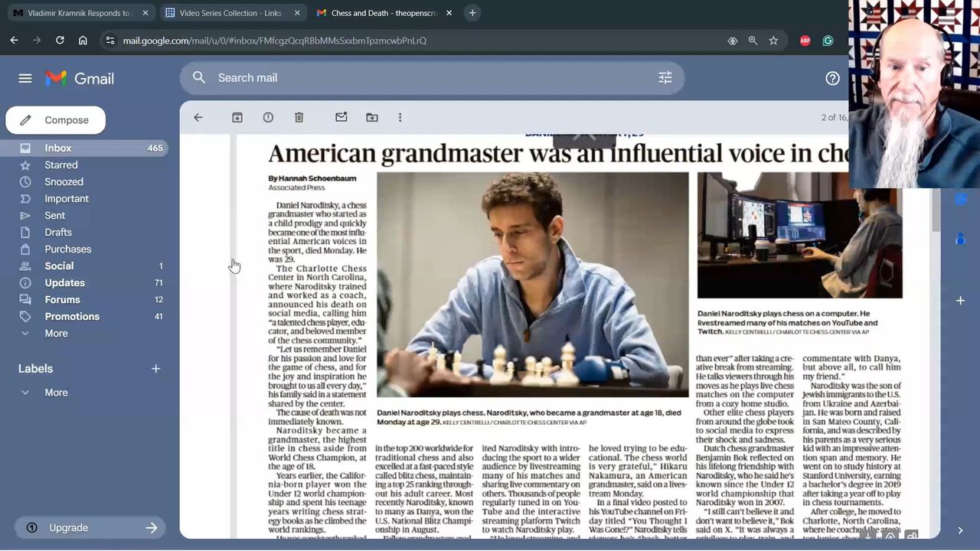Switch to Video Series Collection tab
This screenshot has height=551, width=980.
pos(230,13)
